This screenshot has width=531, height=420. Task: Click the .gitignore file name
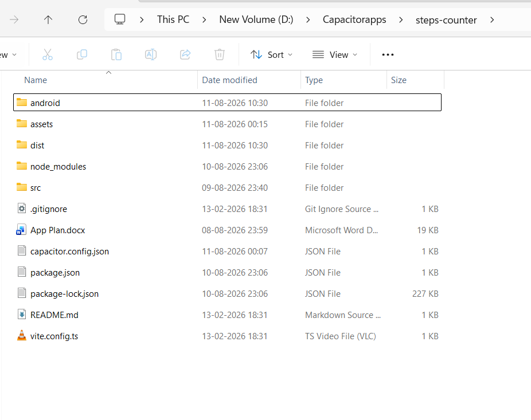(x=48, y=209)
